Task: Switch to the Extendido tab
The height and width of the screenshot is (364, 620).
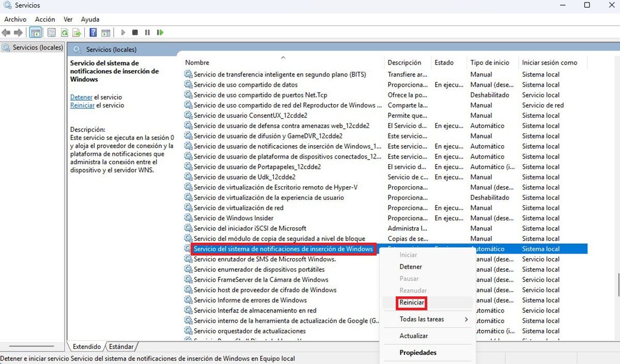Action: tap(87, 347)
